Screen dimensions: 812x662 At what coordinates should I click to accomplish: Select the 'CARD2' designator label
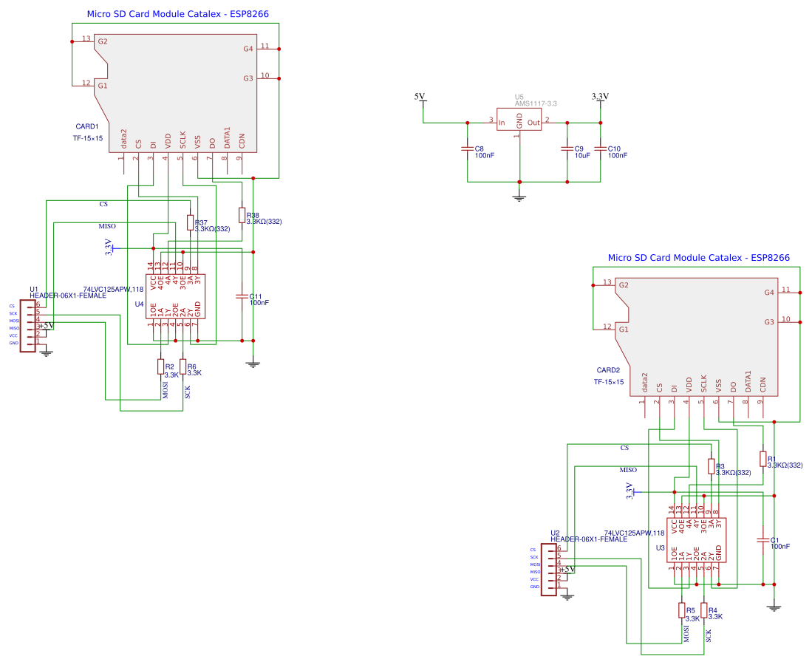[x=608, y=370]
